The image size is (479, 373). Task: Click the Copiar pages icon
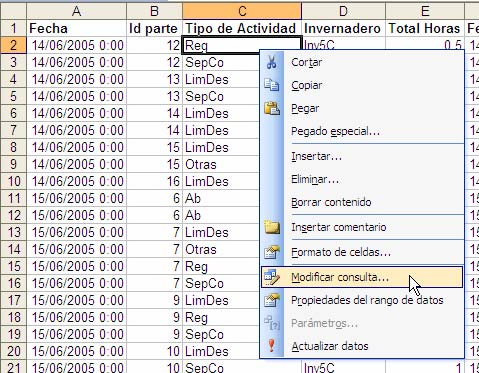[272, 85]
